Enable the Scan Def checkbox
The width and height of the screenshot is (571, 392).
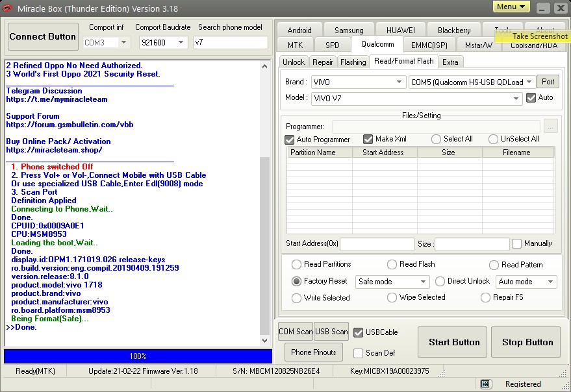click(x=359, y=353)
